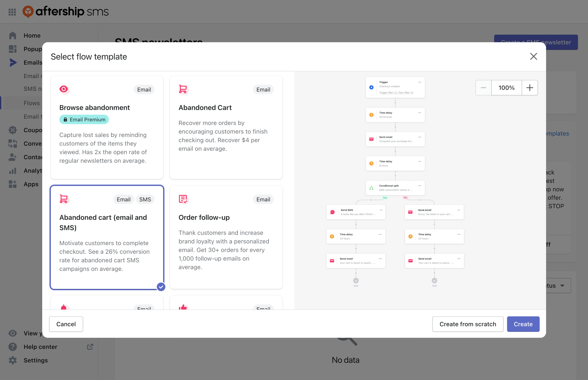This screenshot has height=380, width=588.
Task: Click the zoom in plus button
Action: click(x=530, y=87)
